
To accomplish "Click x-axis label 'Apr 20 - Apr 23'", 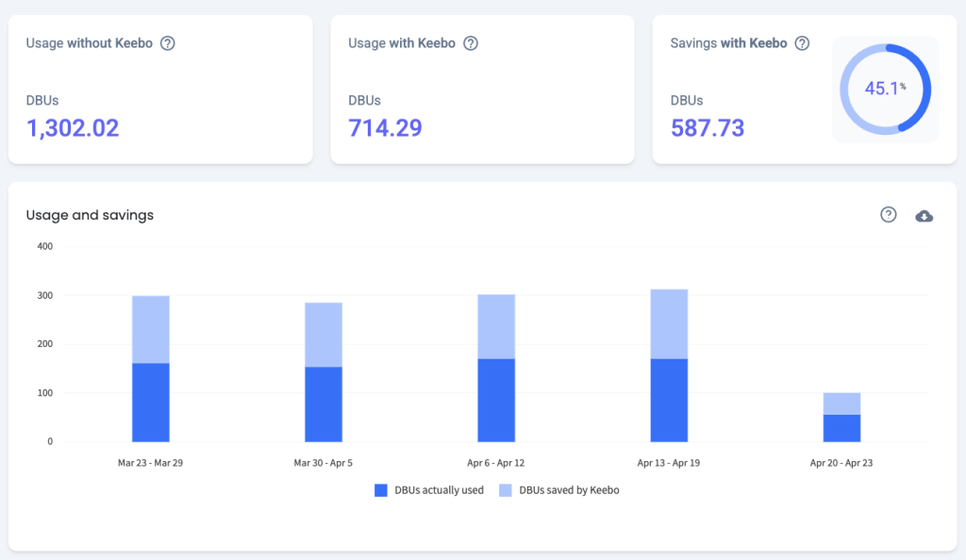I will pos(841,463).
